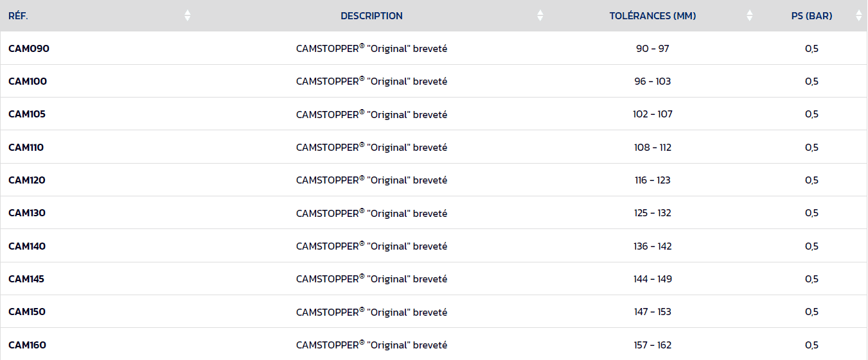Screen dimensions: 868x360
Task: Sort by PS (BAR) header label
Action: click(811, 16)
